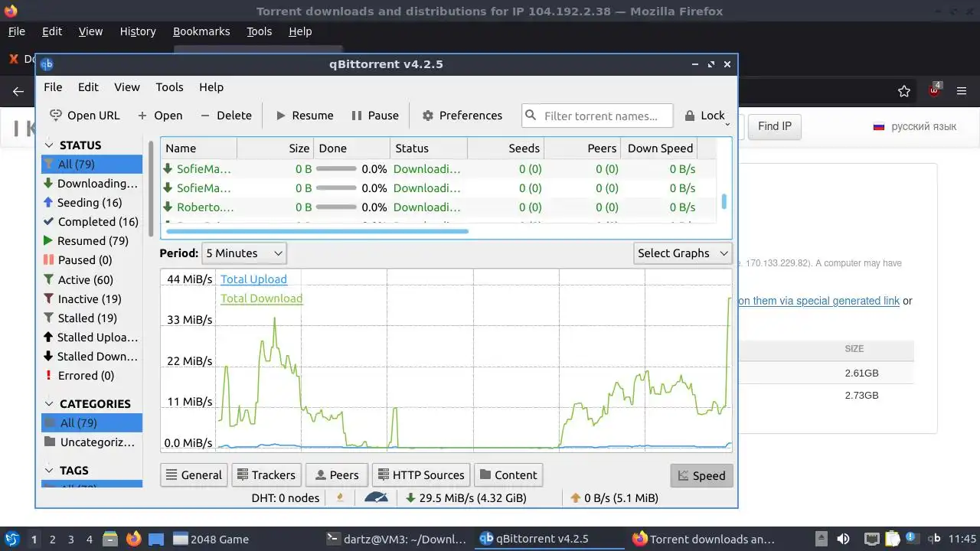
Task: Collapse the CATEGORIES section
Action: (49, 404)
